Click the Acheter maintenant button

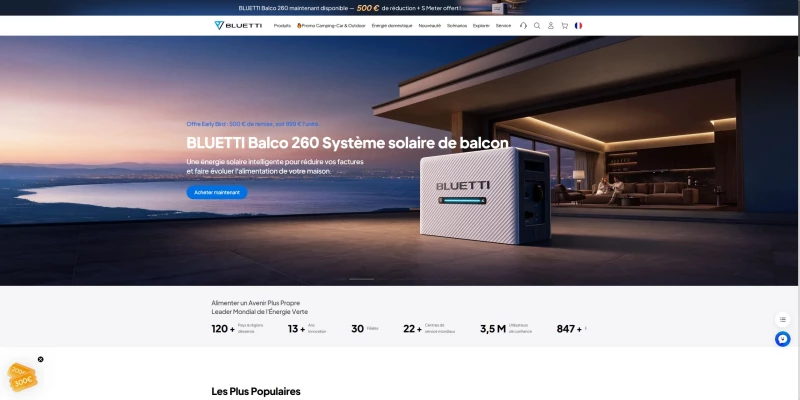pos(217,192)
